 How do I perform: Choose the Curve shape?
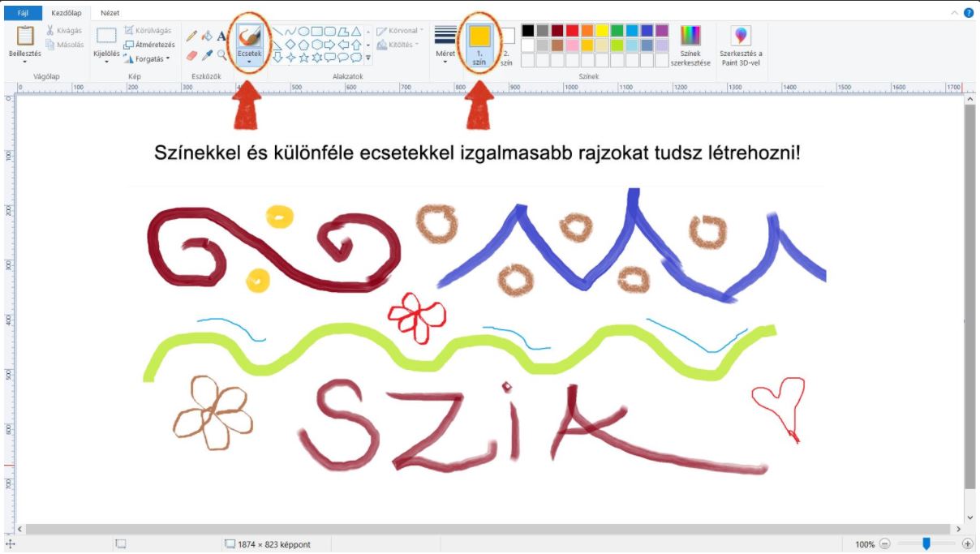point(290,32)
